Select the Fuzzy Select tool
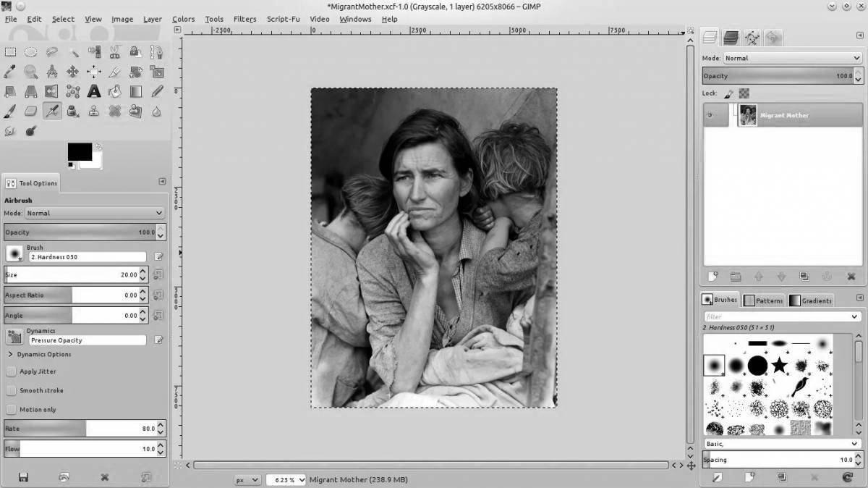 coord(72,51)
